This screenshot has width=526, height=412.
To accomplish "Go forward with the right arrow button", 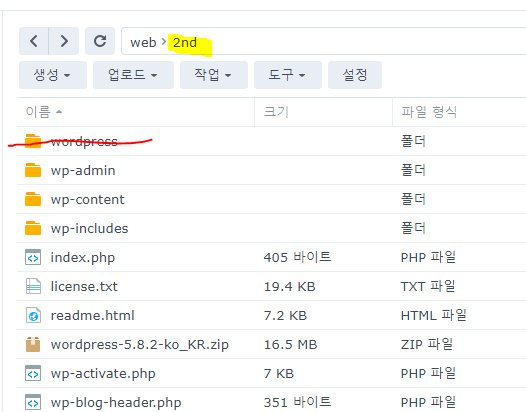I will pos(64,41).
